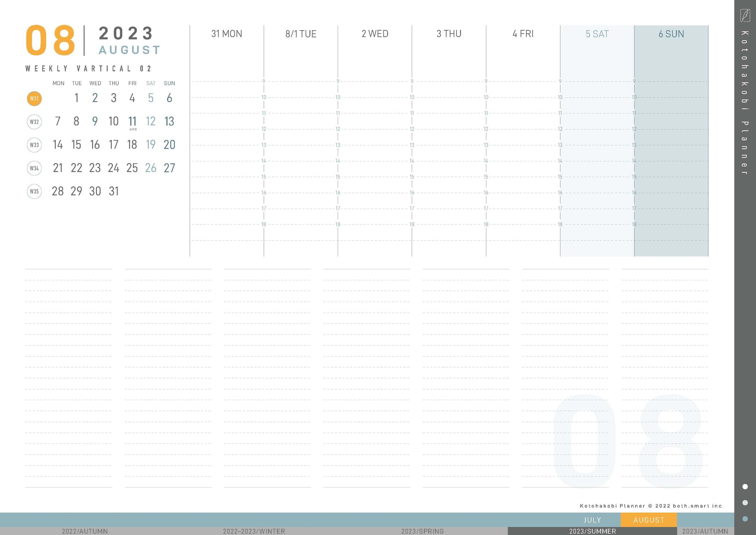This screenshot has width=756, height=535.
Task: Go to the 2022/AUTUMN section
Action: [84, 531]
